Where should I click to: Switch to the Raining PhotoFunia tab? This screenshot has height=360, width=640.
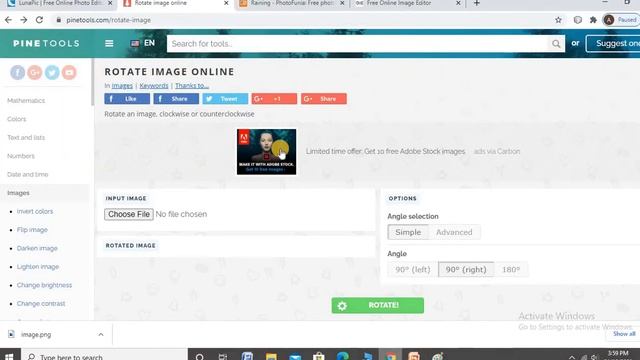point(291,4)
